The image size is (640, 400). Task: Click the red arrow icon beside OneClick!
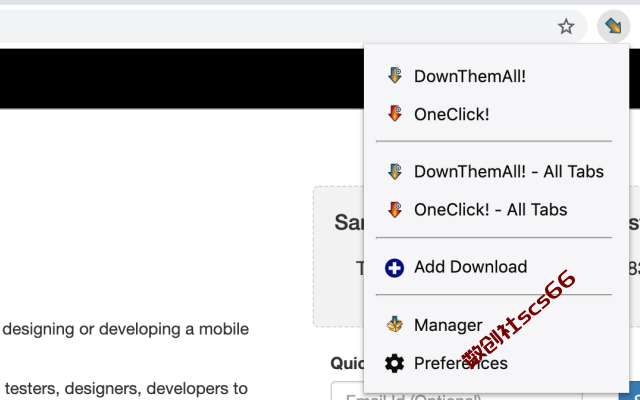tap(395, 113)
